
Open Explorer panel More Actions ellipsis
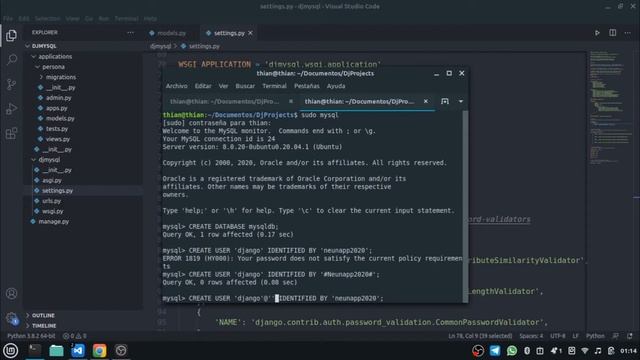click(x=130, y=32)
